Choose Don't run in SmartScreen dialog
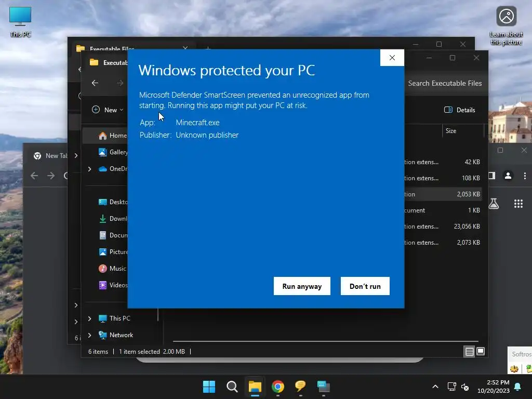Viewport: 532px width, 399px height. [365, 286]
